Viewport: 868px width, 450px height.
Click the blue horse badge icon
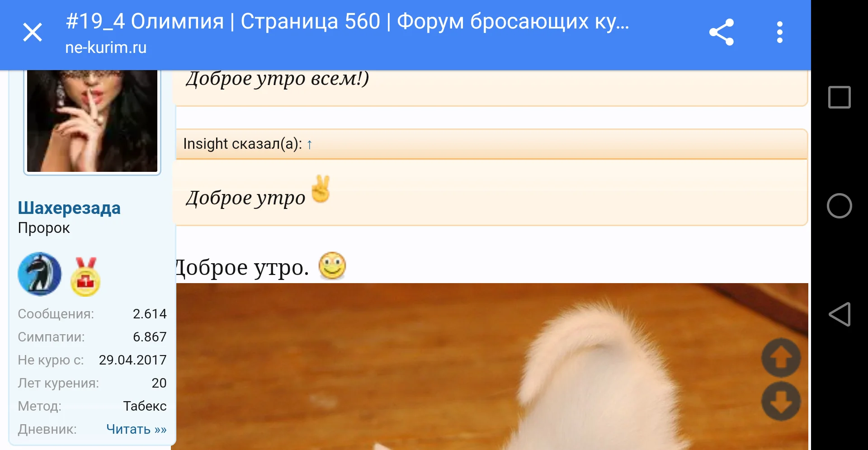(x=39, y=274)
